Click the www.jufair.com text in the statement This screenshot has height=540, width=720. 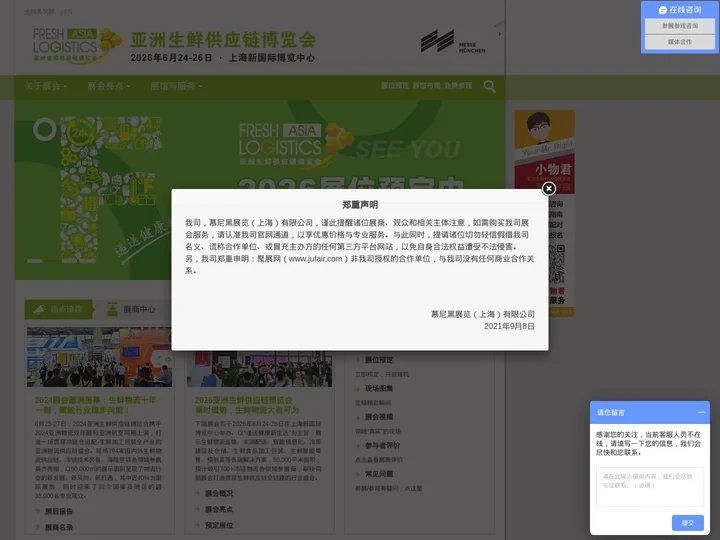click(x=315, y=259)
